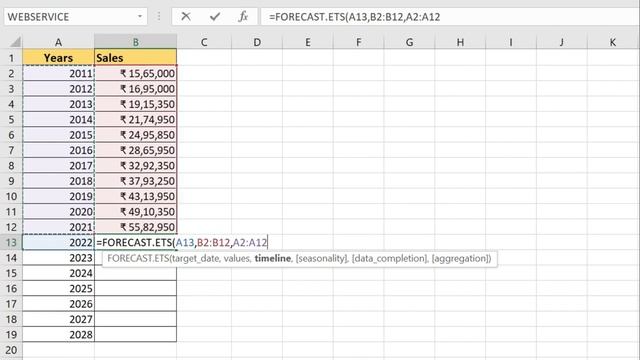The width and height of the screenshot is (640, 360).
Task: Select sales value ₹ 37,93,250
Action: (136, 181)
